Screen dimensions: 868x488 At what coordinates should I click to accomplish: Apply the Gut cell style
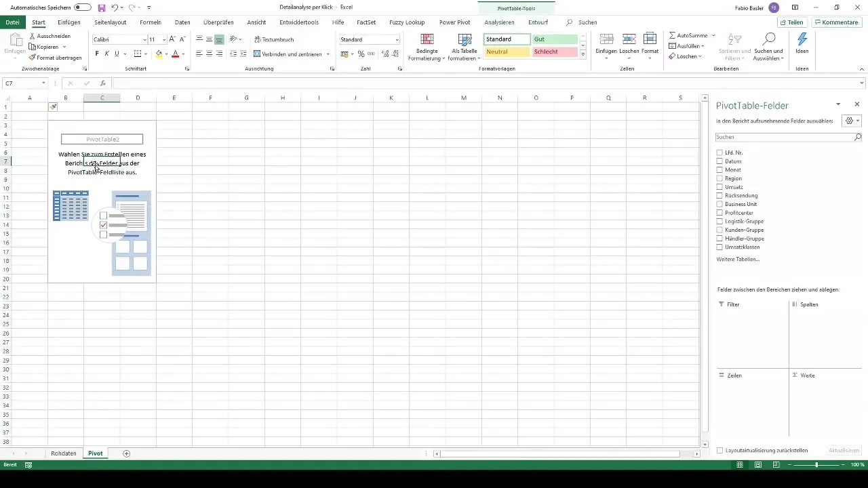[x=555, y=39]
